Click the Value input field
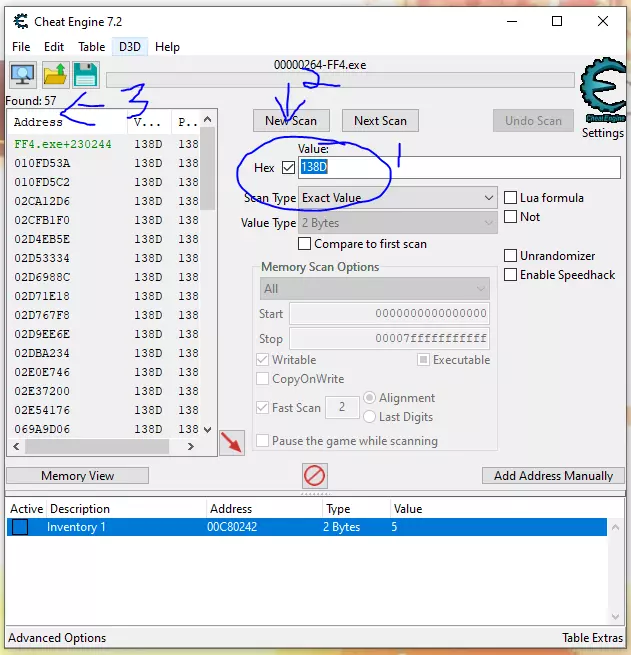The image size is (631, 655). (x=459, y=168)
